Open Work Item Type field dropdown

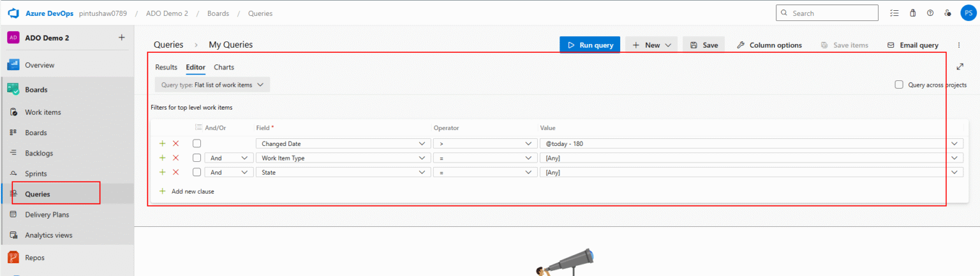pyautogui.click(x=343, y=157)
